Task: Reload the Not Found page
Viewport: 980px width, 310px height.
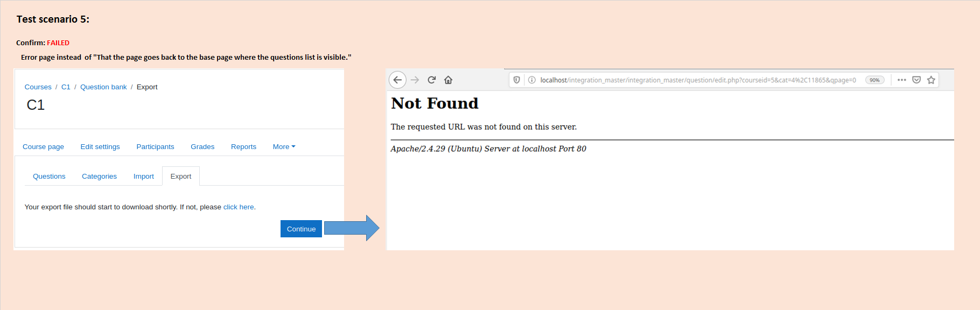Action: 431,80
